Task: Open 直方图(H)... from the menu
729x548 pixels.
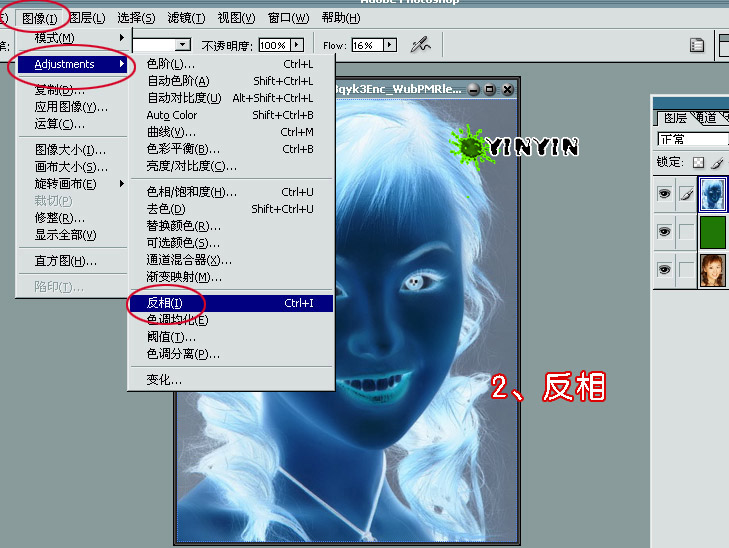Action: tap(73, 261)
